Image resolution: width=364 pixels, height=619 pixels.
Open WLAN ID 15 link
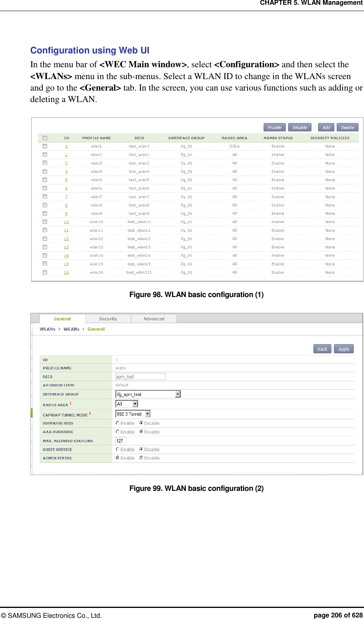coord(66,264)
